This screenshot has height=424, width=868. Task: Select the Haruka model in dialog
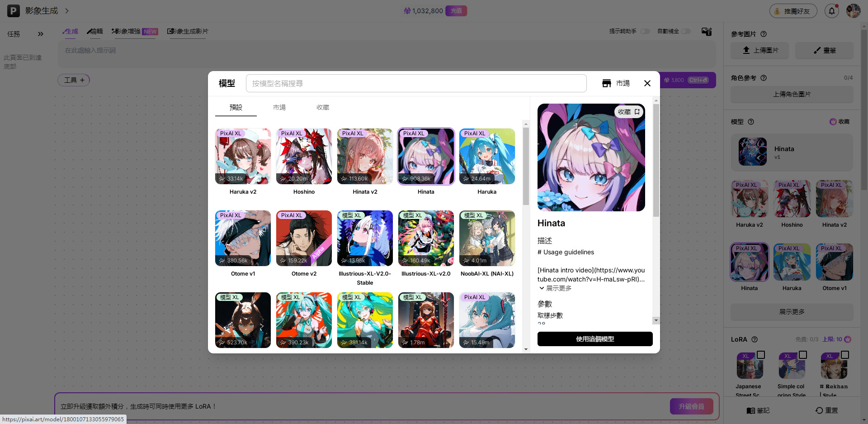pyautogui.click(x=487, y=157)
